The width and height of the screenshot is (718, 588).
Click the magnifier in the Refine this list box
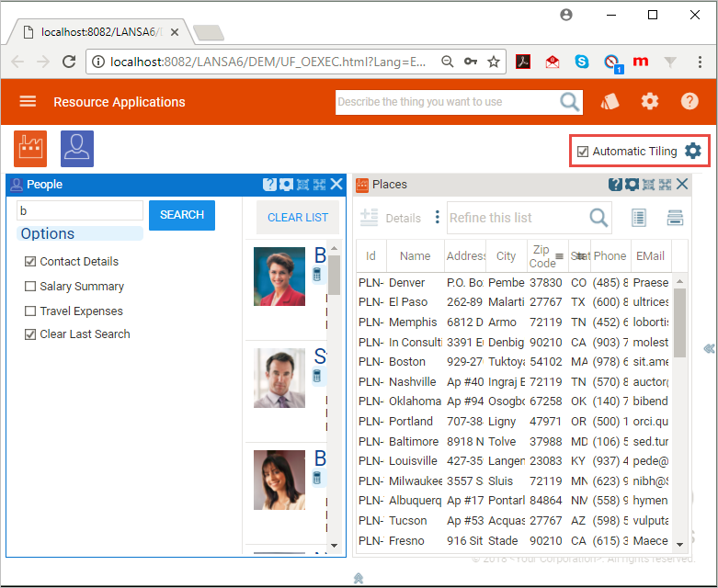pyautogui.click(x=598, y=218)
